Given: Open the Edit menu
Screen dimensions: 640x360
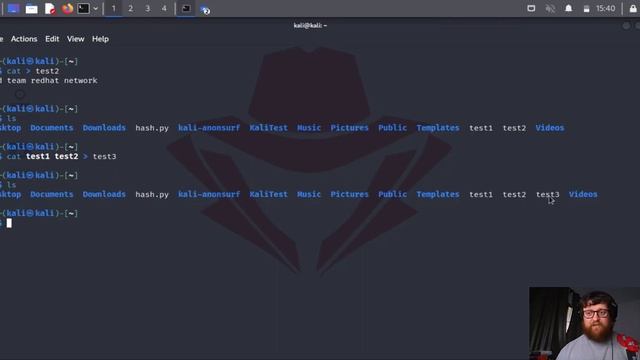Looking at the screenshot, I should click(52, 39).
